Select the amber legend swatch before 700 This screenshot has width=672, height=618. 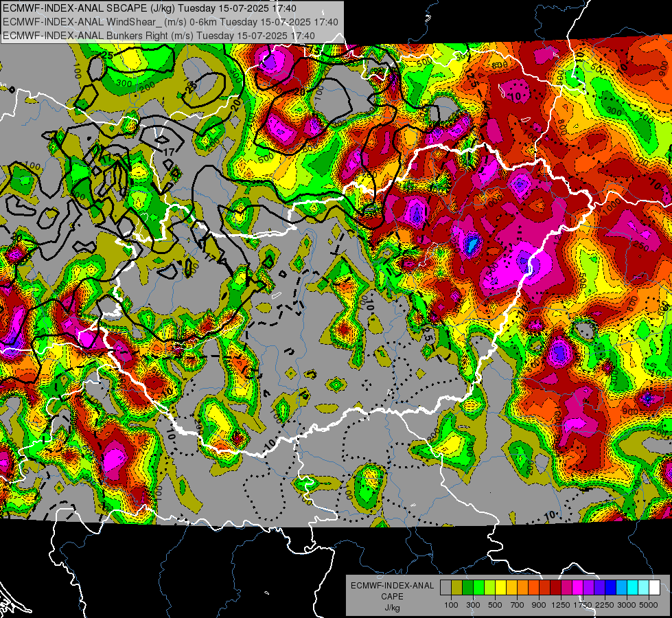click(x=511, y=587)
